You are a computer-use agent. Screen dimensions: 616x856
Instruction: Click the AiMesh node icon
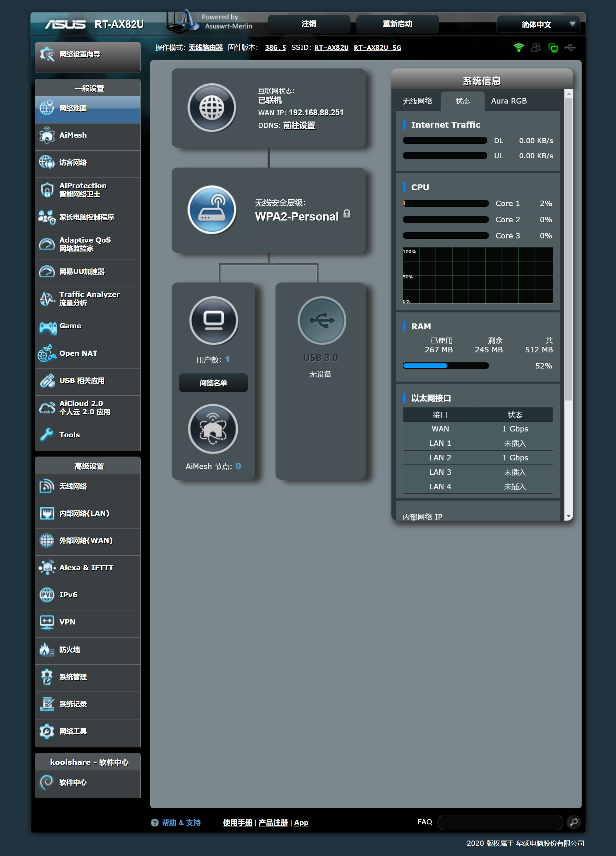click(x=213, y=429)
